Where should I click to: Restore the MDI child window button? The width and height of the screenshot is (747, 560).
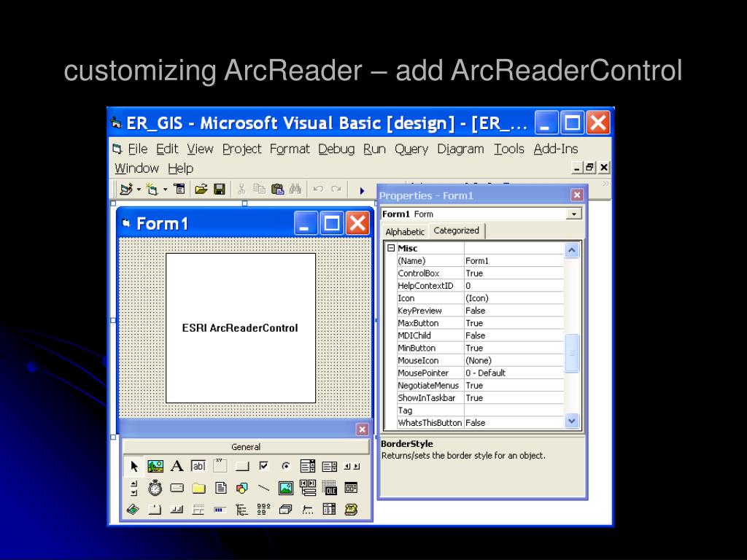coord(590,168)
